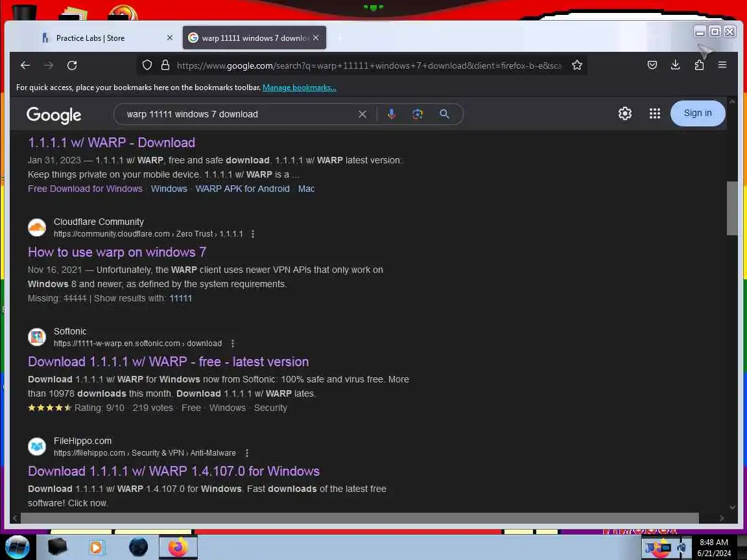This screenshot has width=747, height=560.
Task: Click the Mac sitelink
Action: click(306, 189)
